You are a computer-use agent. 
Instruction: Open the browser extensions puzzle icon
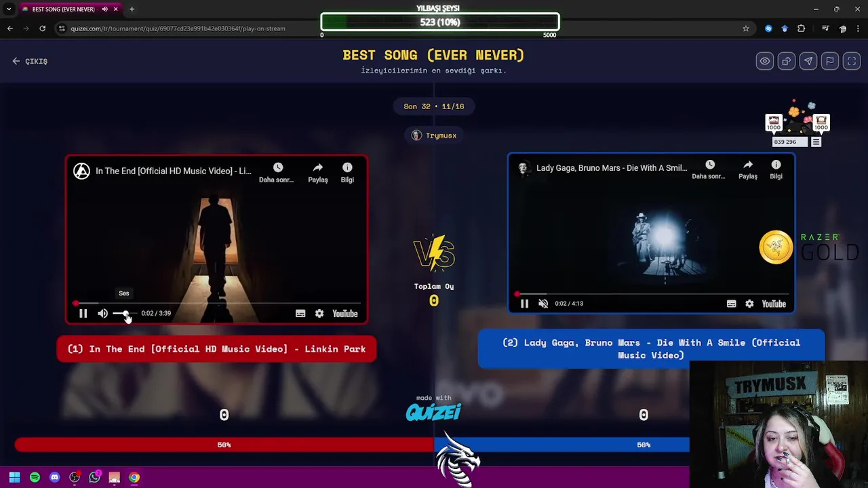click(x=802, y=28)
